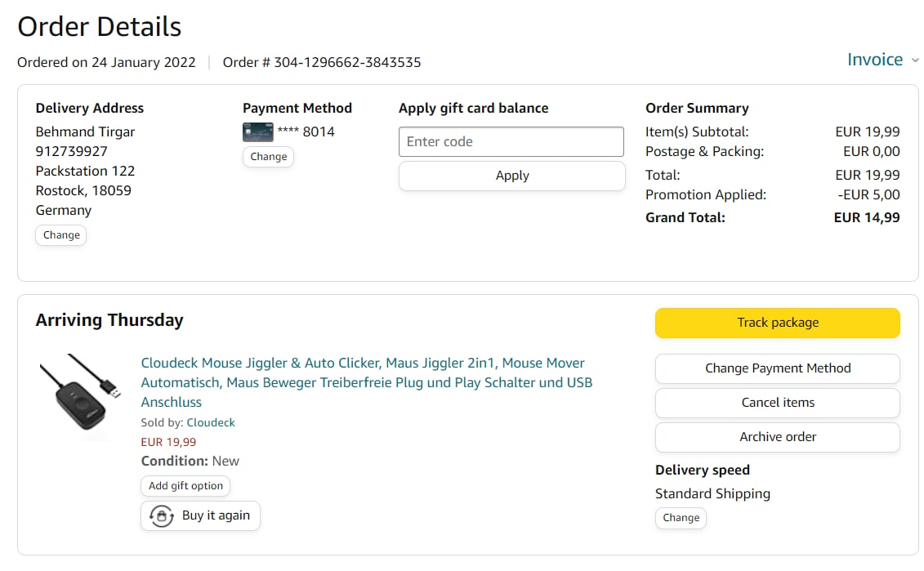
Task: Change the delivery address
Action: [61, 235]
